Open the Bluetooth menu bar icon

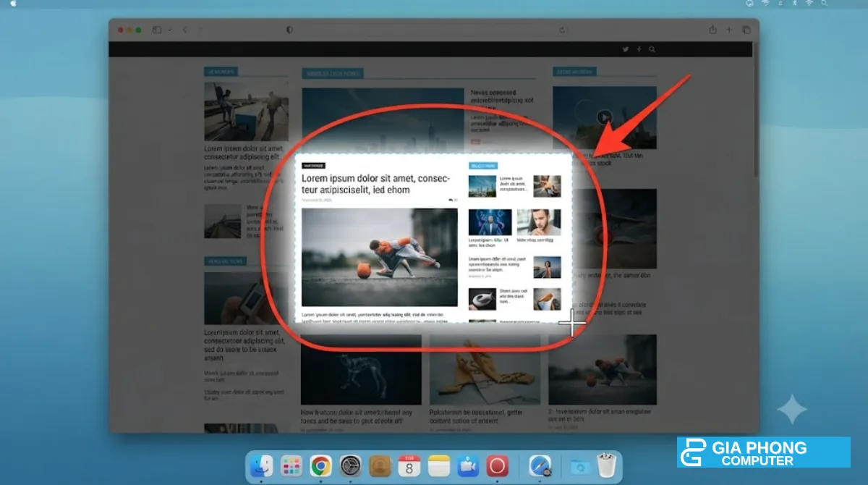point(793,4)
